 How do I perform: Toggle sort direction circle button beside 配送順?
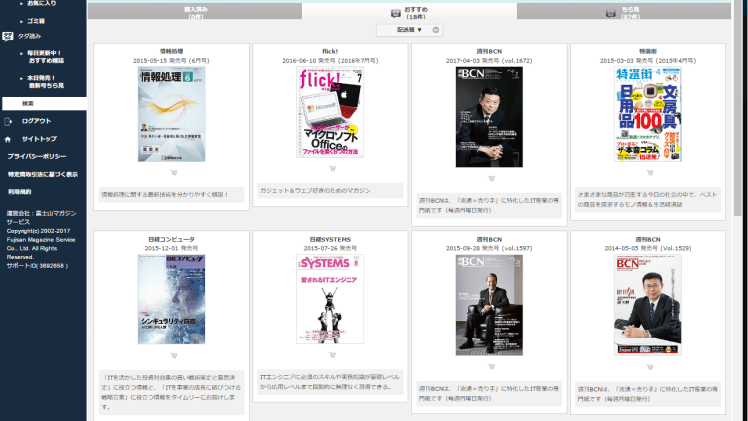coord(437,30)
